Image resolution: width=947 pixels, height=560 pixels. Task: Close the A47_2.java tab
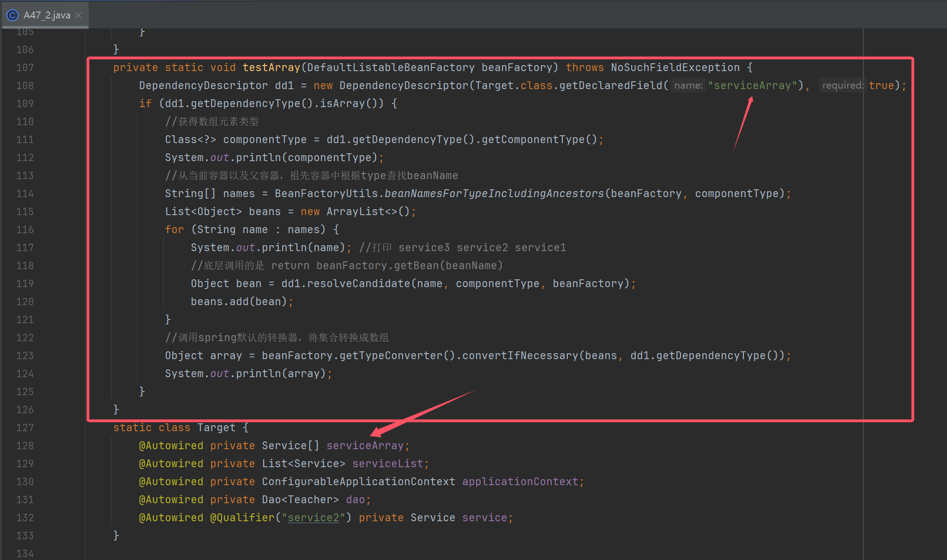79,15
